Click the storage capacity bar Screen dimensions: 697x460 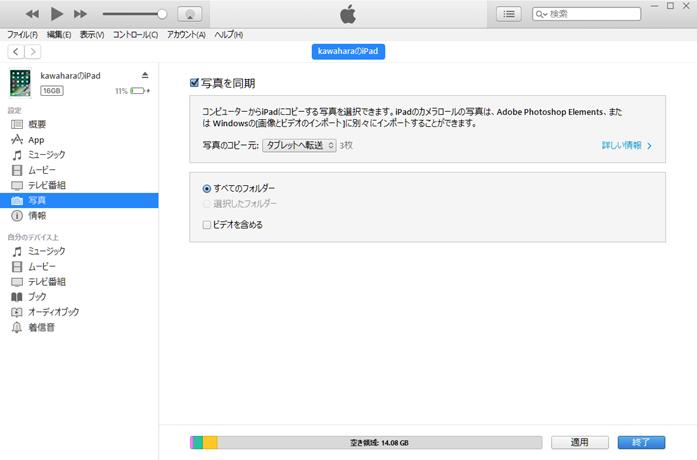[x=366, y=443]
